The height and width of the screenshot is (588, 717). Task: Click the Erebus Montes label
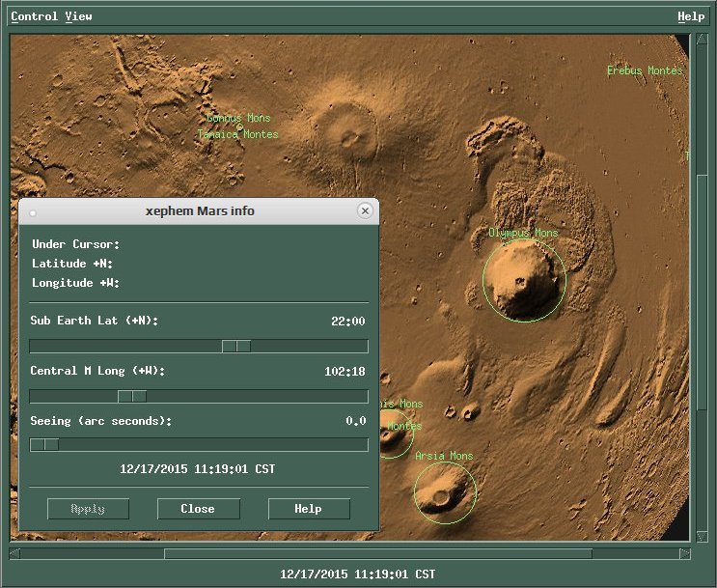pyautogui.click(x=645, y=70)
